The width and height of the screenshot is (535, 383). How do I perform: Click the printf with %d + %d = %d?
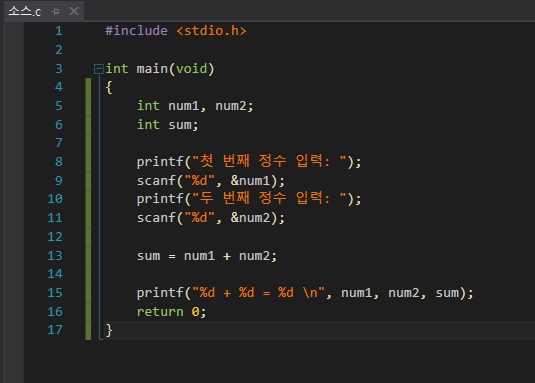point(305,293)
